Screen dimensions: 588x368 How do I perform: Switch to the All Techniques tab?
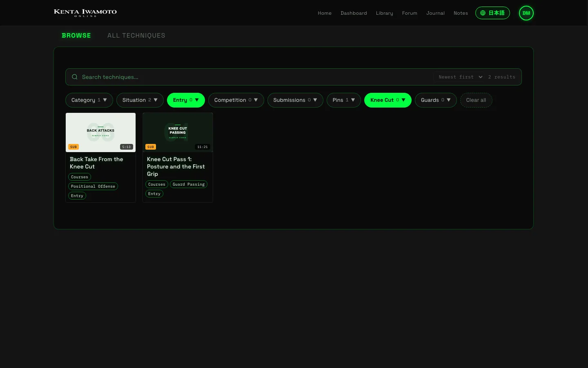pyautogui.click(x=136, y=36)
